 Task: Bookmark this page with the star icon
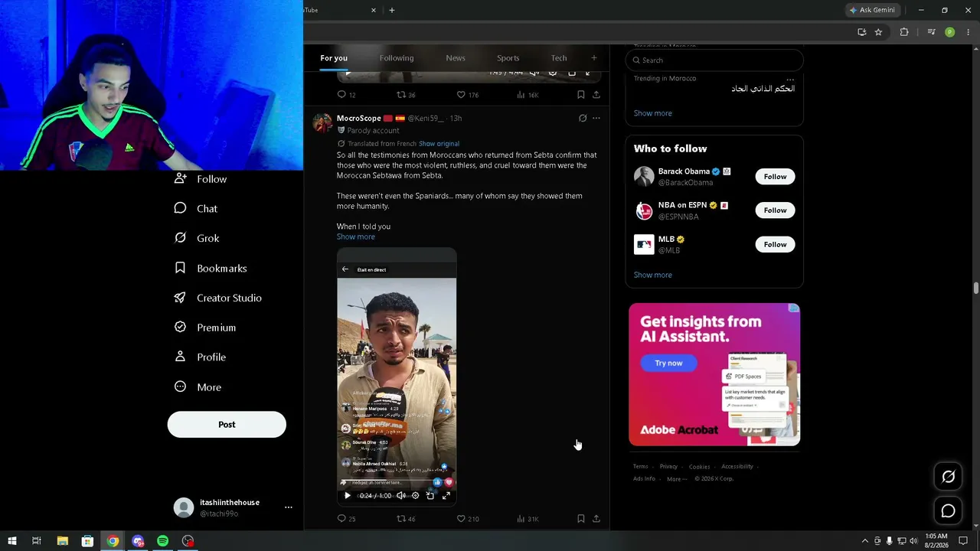tap(878, 32)
